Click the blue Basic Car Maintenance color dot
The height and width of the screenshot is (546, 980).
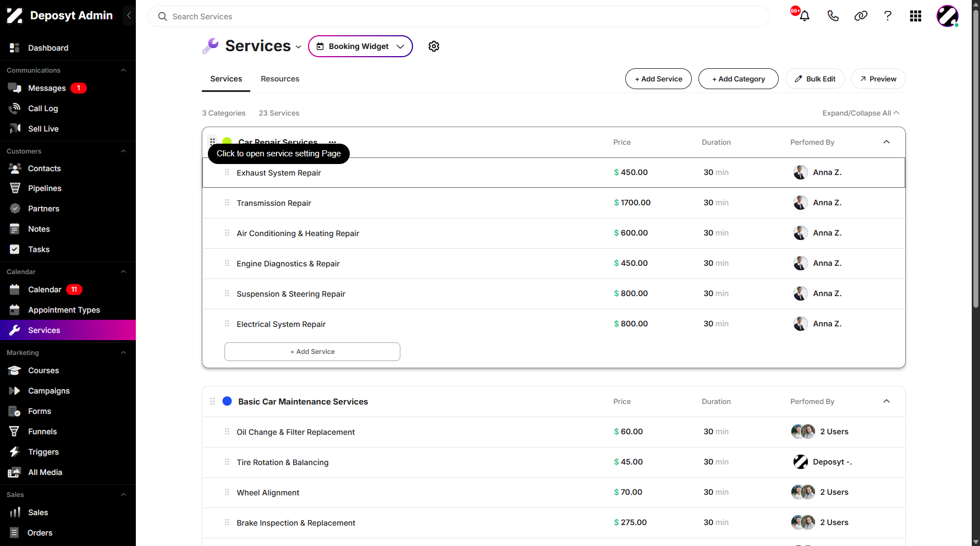point(227,401)
